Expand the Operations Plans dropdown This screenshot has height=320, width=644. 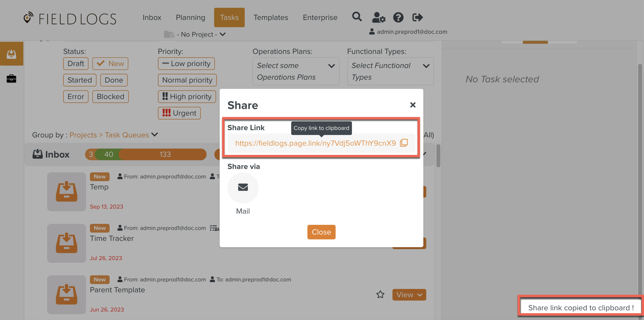pyautogui.click(x=296, y=71)
